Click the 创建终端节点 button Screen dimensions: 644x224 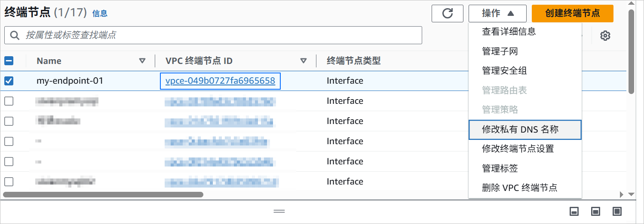(x=573, y=13)
